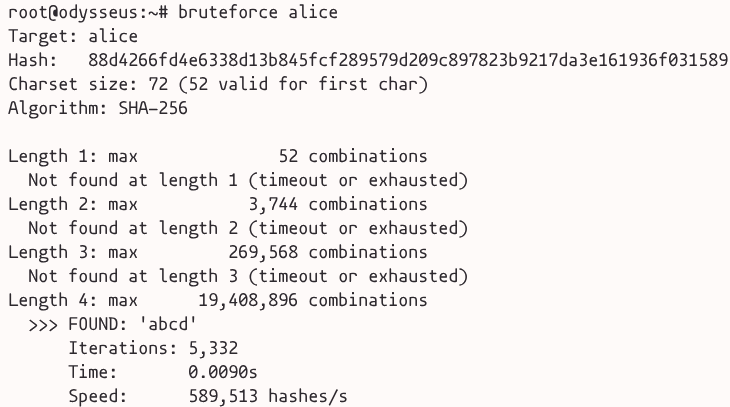Click the 'Length 1: max' line
This screenshot has width=730, height=407.
coord(73,157)
